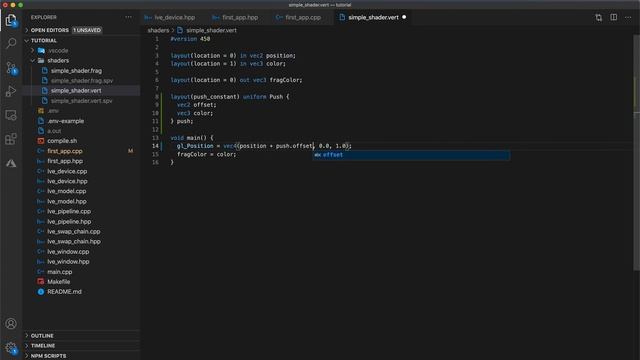Open main.cpp file
This screenshot has height=360, width=640.
point(60,272)
